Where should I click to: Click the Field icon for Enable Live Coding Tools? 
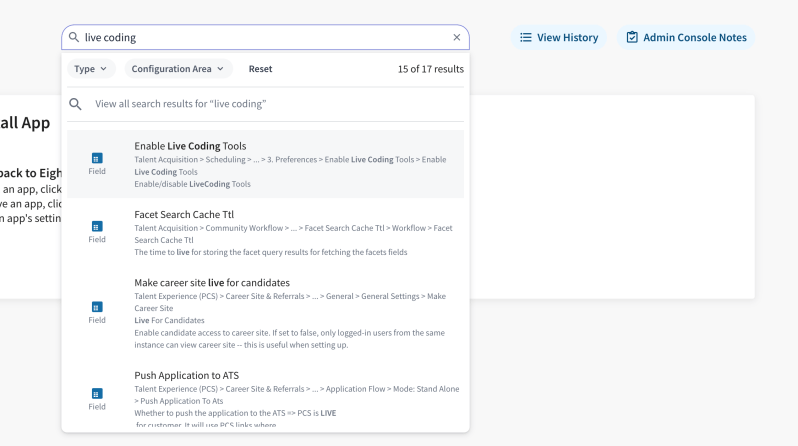(97, 158)
